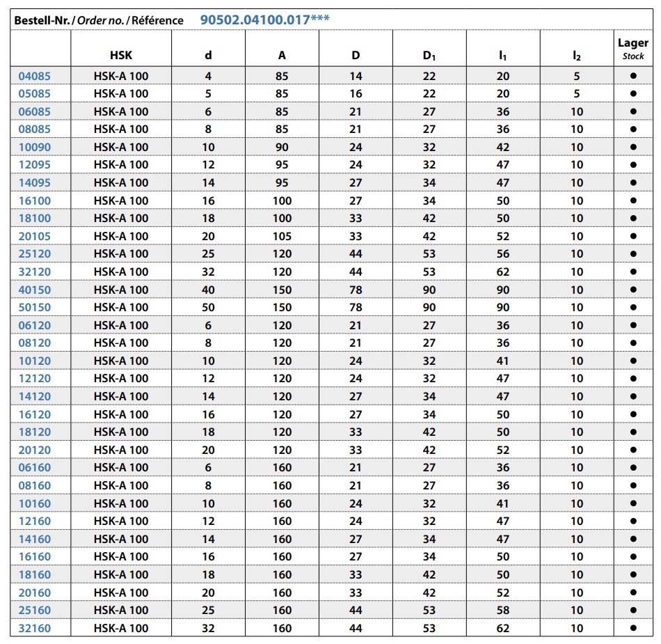Choose order code 32160
This screenshot has height=644, width=661.
tap(34, 628)
